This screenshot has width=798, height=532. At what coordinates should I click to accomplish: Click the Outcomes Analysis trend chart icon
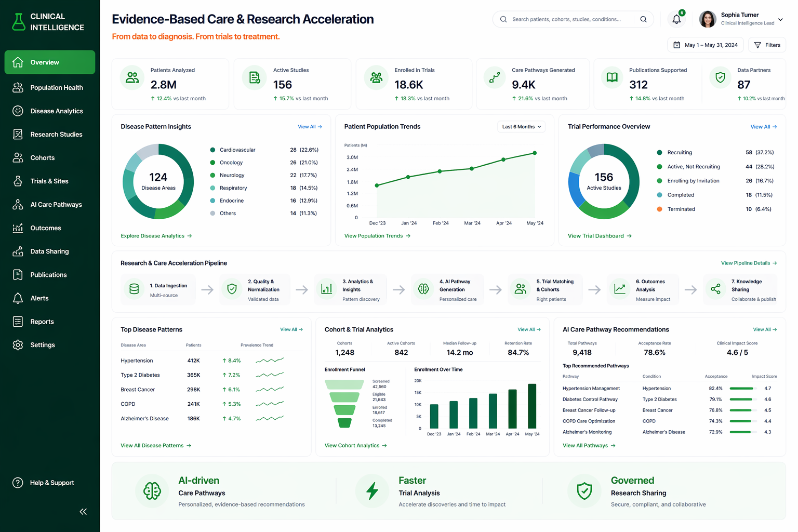(x=619, y=289)
